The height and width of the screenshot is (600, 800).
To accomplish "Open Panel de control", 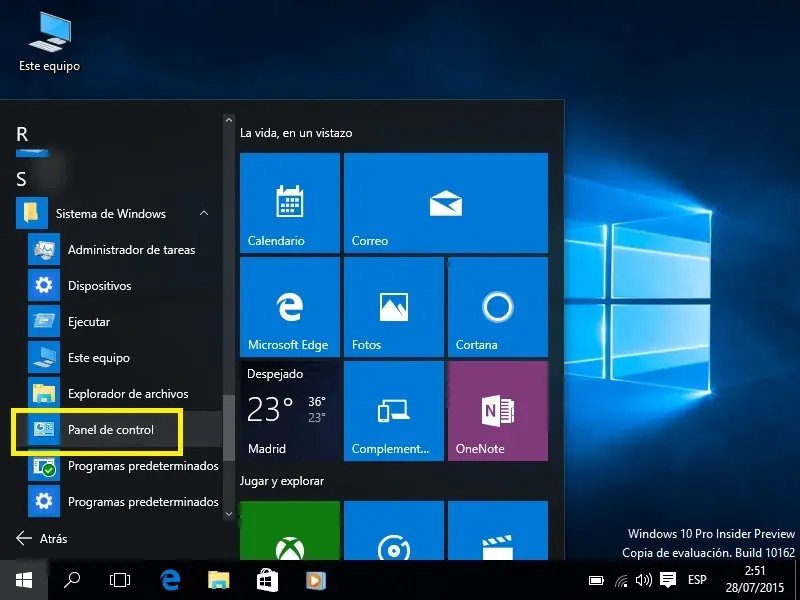I will coord(117,430).
